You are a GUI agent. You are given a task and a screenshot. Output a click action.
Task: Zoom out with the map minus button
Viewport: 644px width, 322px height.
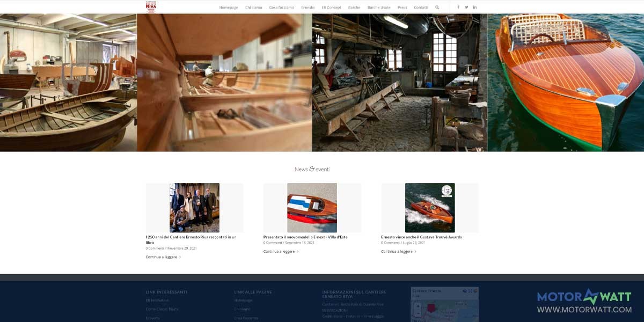tap(419, 313)
